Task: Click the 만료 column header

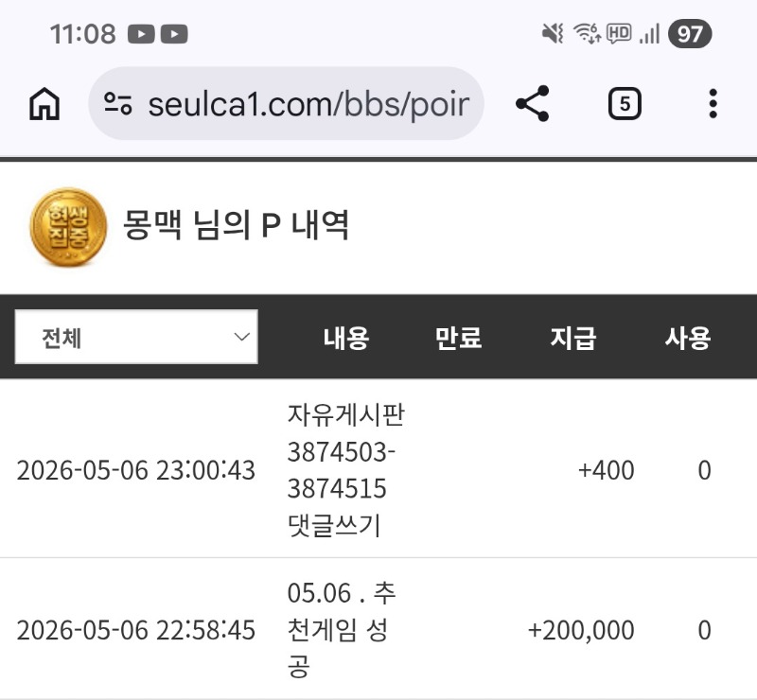Action: pos(459,338)
